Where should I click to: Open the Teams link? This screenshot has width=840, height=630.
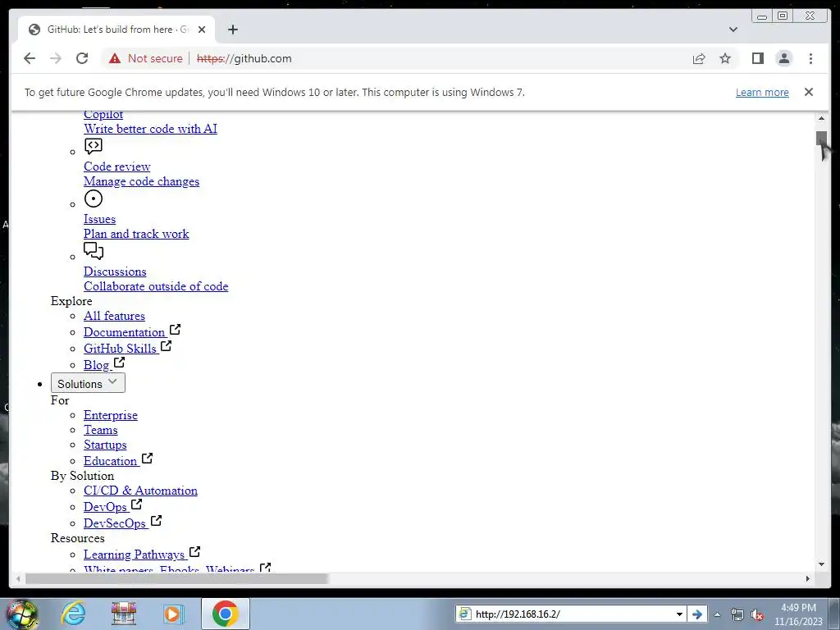[x=100, y=430]
